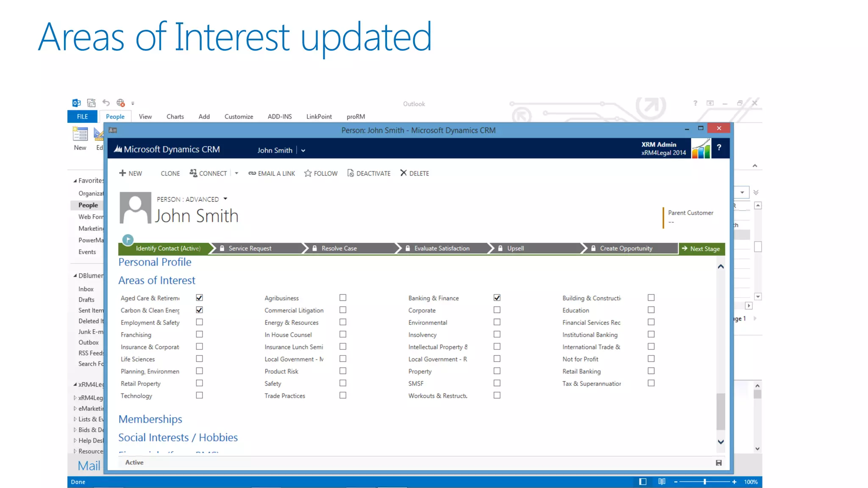The width and height of the screenshot is (868, 488).
Task: Open the CONNECT dropdown arrow
Action: pos(236,173)
